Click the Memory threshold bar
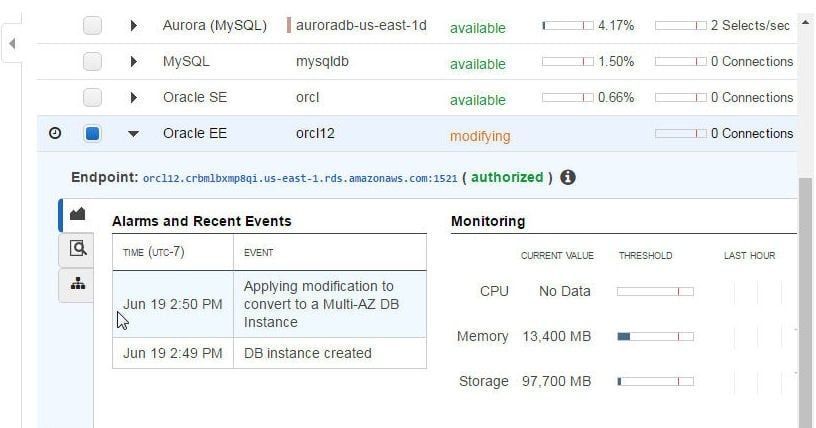Screen dimensions: 816x428 655,336
